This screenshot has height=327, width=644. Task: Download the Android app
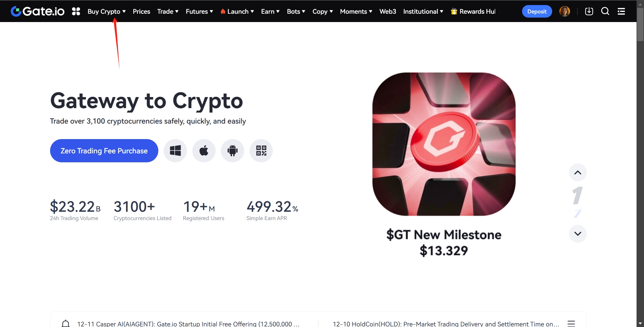click(233, 151)
